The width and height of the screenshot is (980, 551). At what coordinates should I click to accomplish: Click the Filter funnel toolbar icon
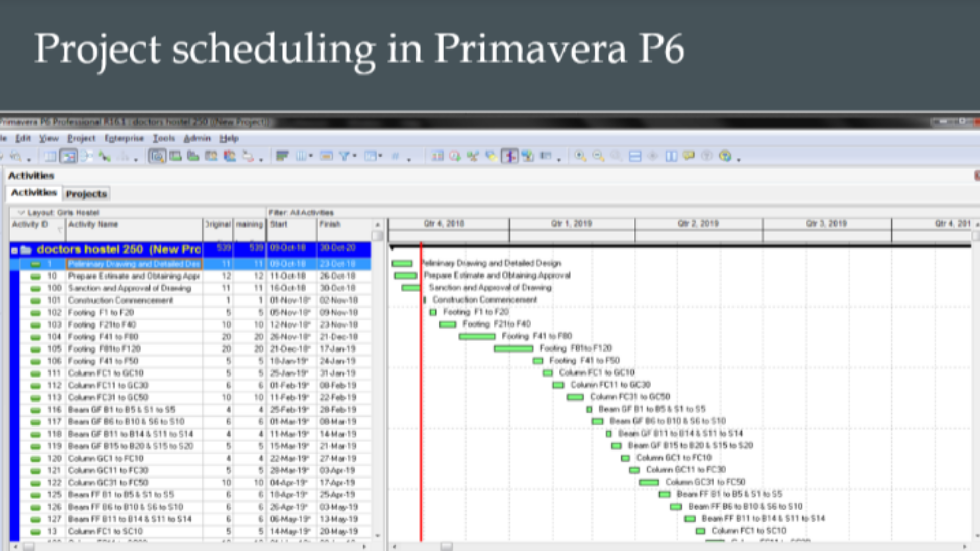[x=345, y=156]
